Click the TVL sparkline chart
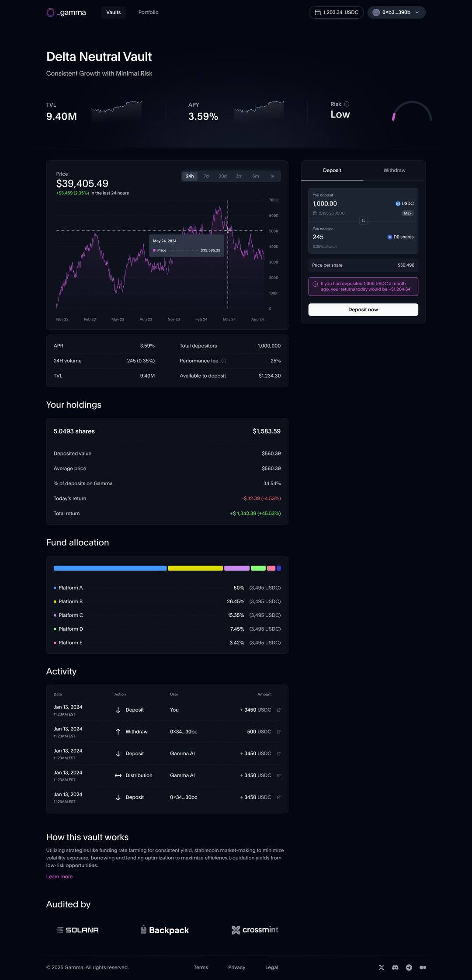This screenshot has height=980, width=472. 117,111
